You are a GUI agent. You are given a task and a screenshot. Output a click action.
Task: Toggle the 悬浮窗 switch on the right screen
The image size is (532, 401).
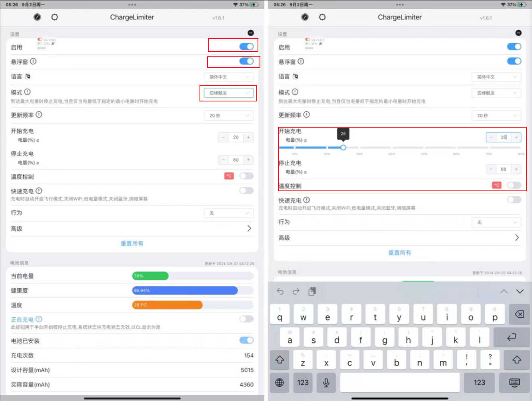point(514,61)
